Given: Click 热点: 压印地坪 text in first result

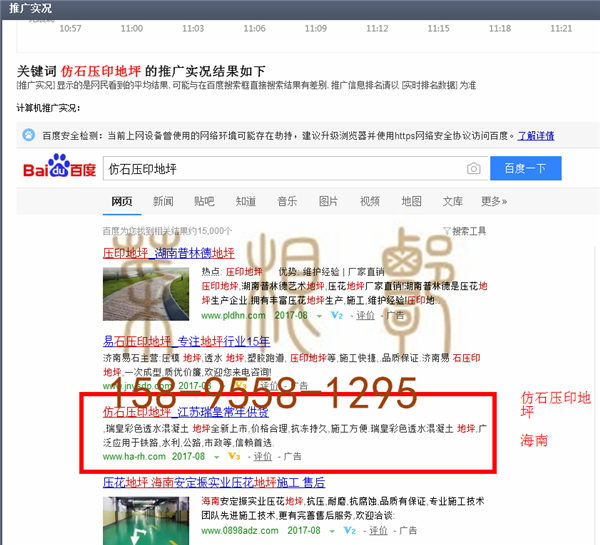Looking at the screenshot, I should (x=232, y=272).
